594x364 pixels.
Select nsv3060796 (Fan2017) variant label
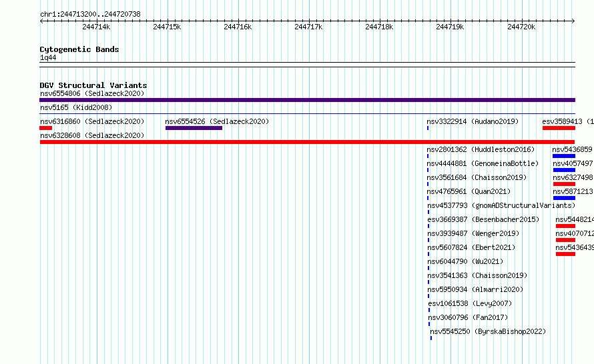click(x=468, y=317)
